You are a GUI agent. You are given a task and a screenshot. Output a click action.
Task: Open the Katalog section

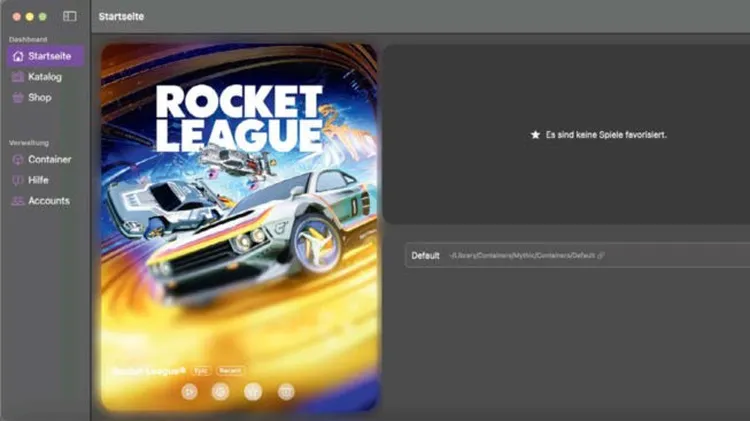pyautogui.click(x=45, y=77)
